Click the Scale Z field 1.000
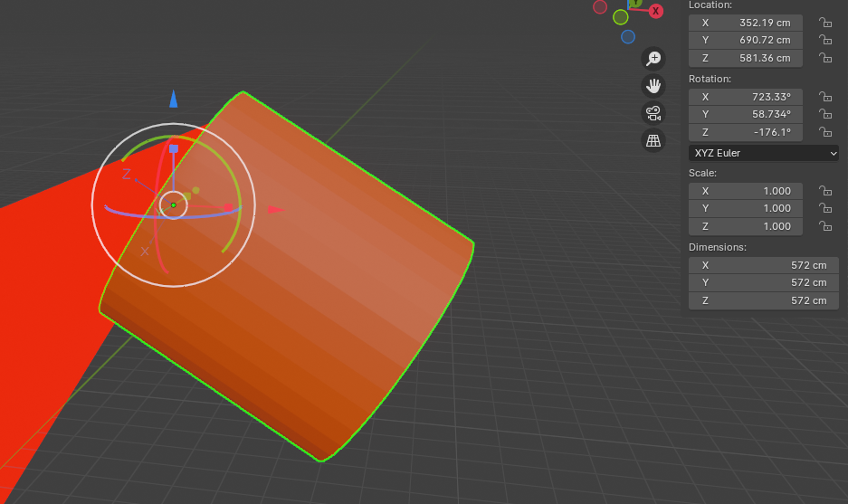Screen dimensions: 848x504 (x=745, y=226)
